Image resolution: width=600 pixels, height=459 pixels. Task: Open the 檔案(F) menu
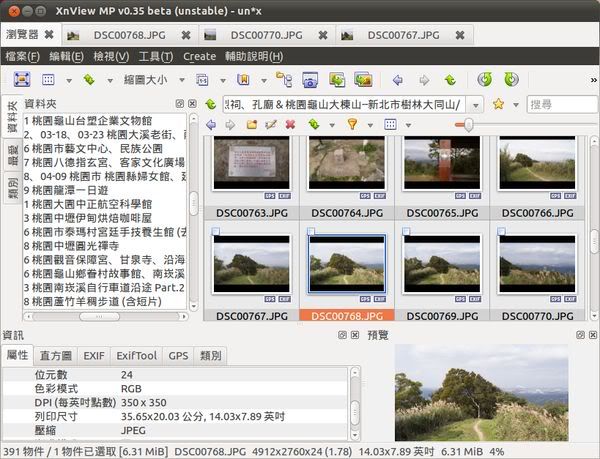23,57
